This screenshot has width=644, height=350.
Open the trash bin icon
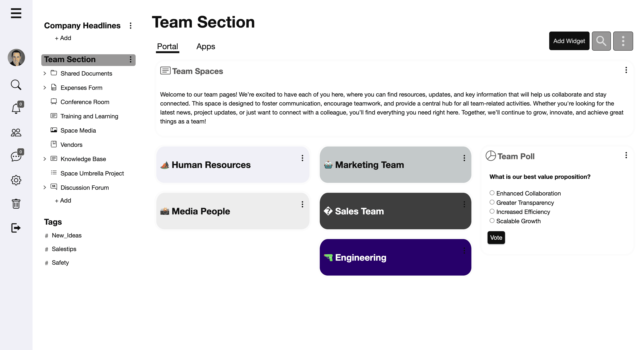pos(16,204)
